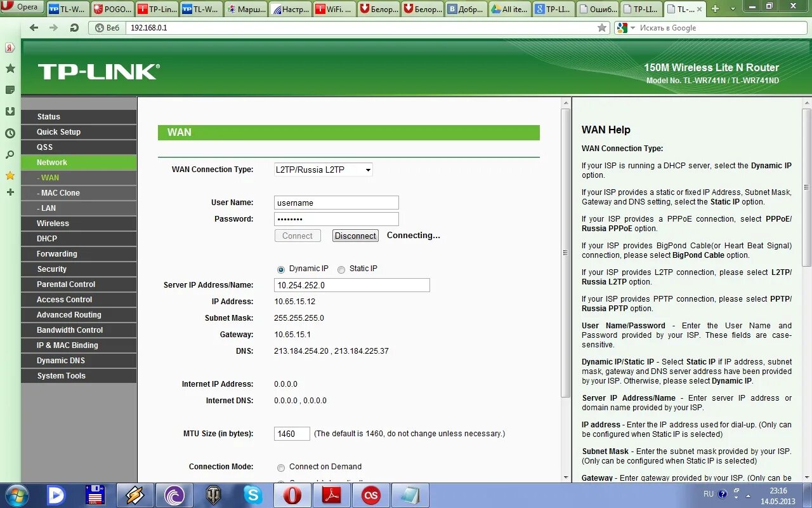This screenshot has height=508, width=812.
Task: Open the Opera taskbar icon
Action: (292, 495)
